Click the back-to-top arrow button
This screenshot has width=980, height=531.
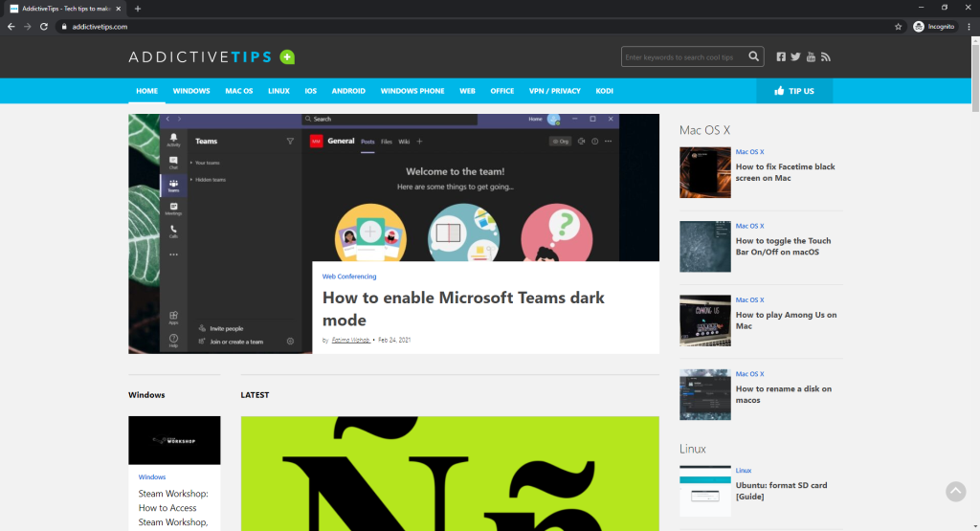(x=956, y=492)
